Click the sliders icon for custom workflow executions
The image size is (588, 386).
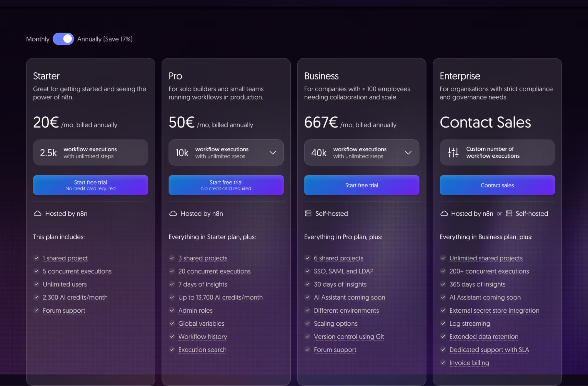click(453, 152)
